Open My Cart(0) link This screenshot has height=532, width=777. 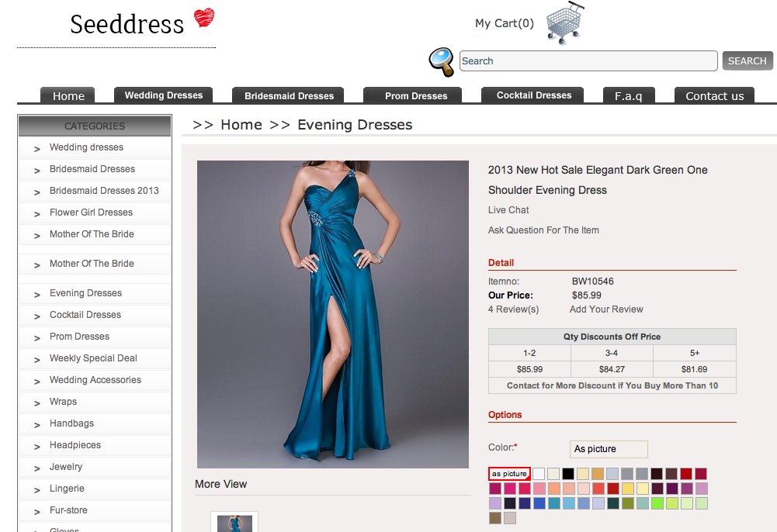click(504, 23)
